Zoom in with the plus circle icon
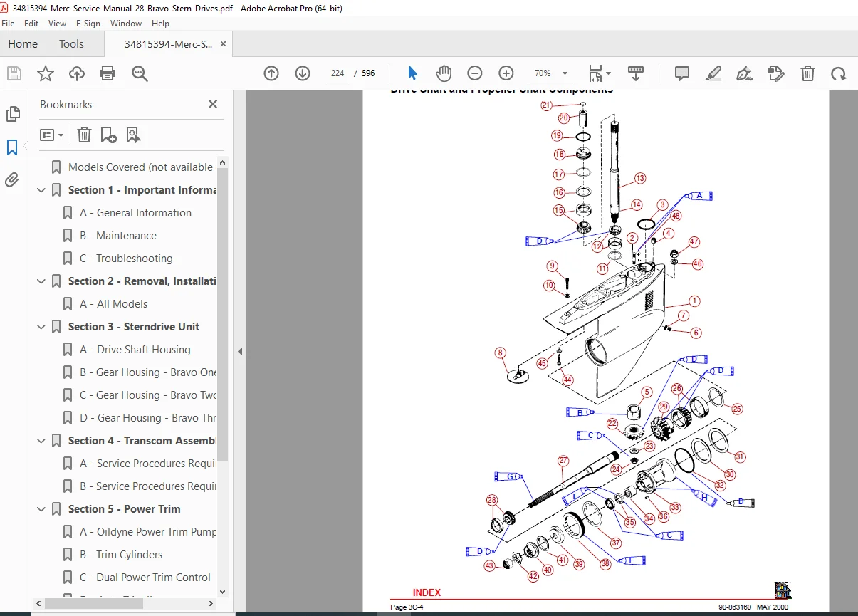The width and height of the screenshot is (858, 616). coord(506,73)
